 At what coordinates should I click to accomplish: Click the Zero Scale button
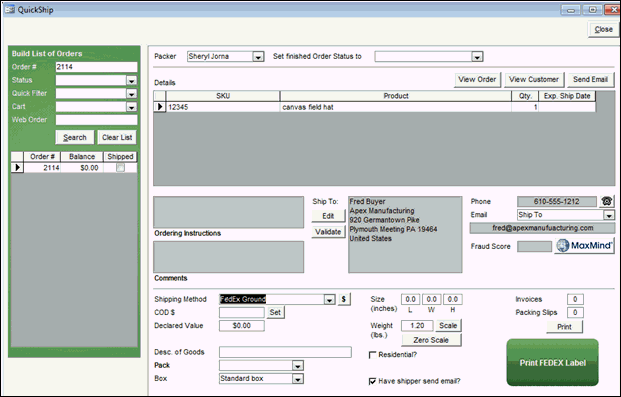pos(431,340)
